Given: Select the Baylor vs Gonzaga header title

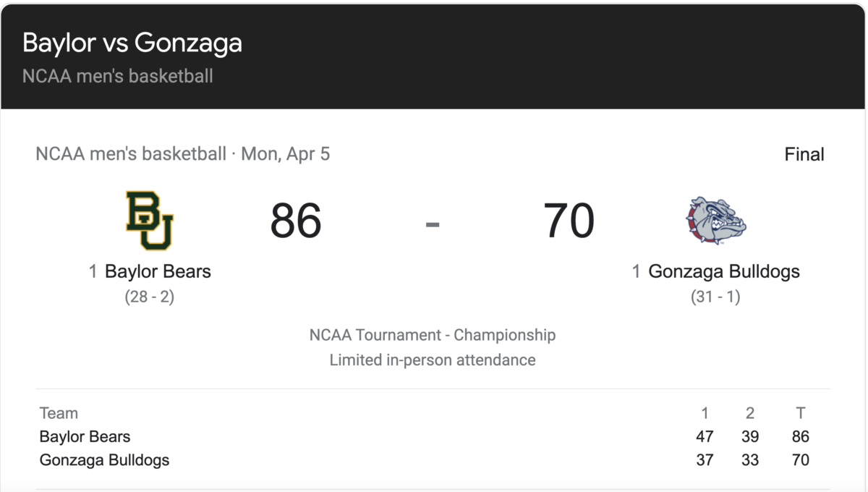Looking at the screenshot, I should click(x=132, y=43).
